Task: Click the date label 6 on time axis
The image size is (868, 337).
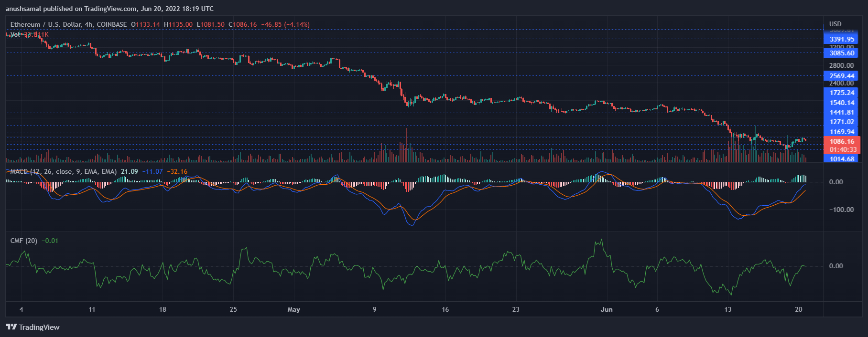Action: [657, 309]
